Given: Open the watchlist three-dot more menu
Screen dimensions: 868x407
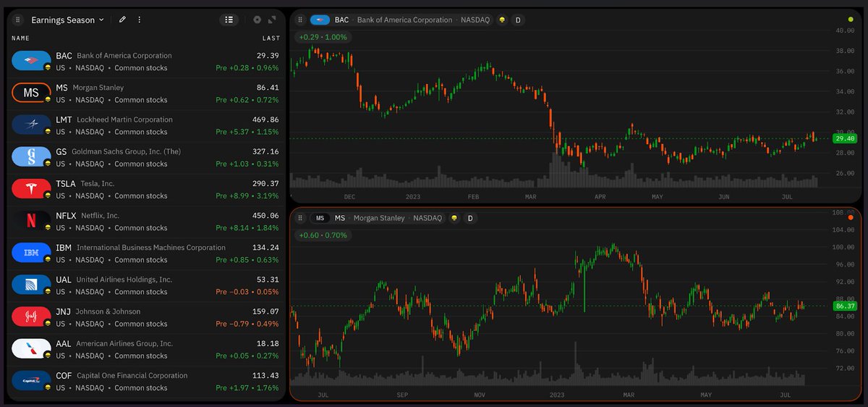Looking at the screenshot, I should pos(140,20).
